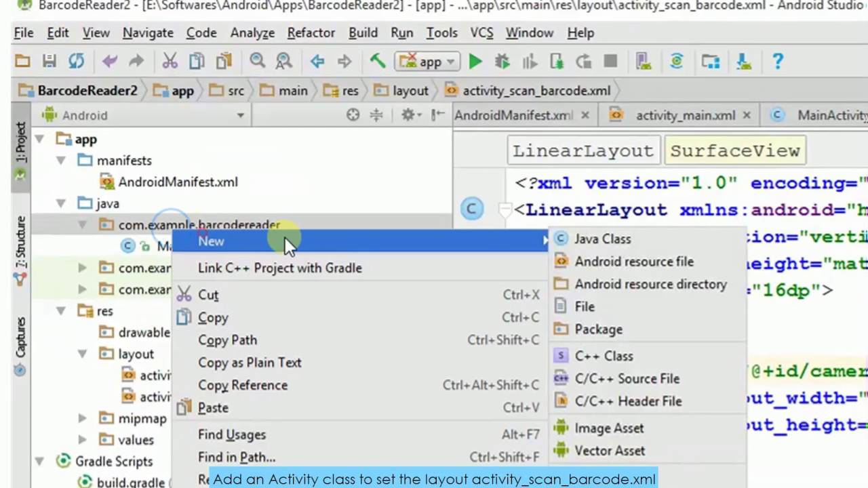868x488 pixels.
Task: Collapse the manifests folder
Action: pyautogui.click(x=61, y=161)
